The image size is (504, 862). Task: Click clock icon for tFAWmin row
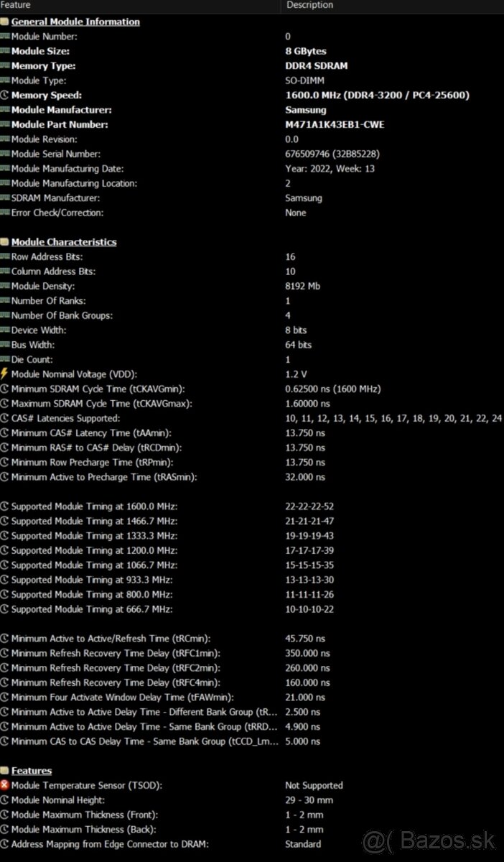point(5,698)
